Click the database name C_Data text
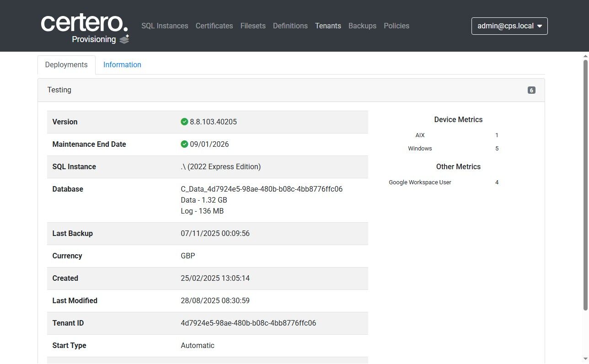 pos(262,189)
